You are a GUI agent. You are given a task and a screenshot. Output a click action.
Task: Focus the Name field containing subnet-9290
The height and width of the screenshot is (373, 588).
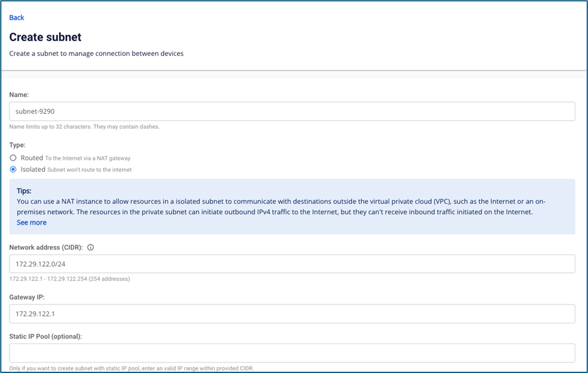point(292,111)
